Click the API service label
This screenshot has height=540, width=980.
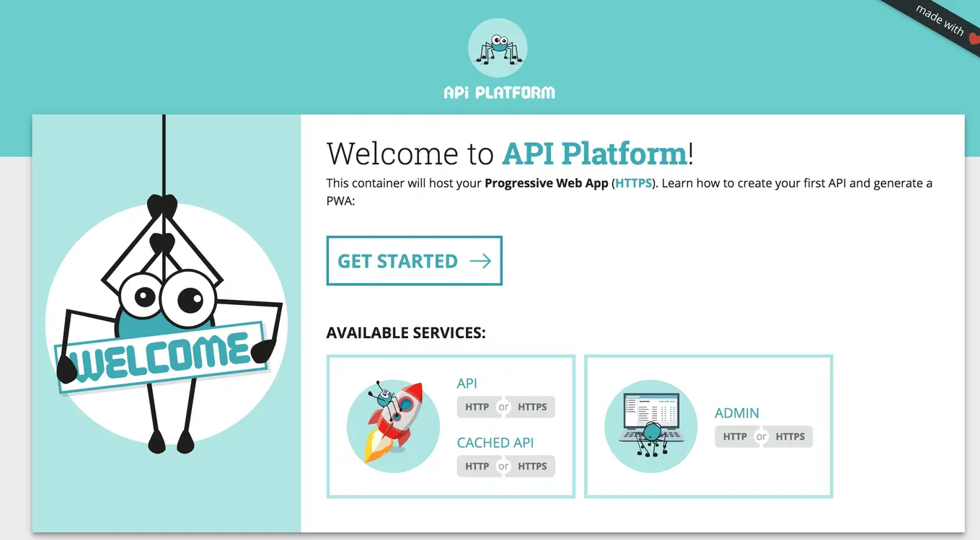pos(467,383)
